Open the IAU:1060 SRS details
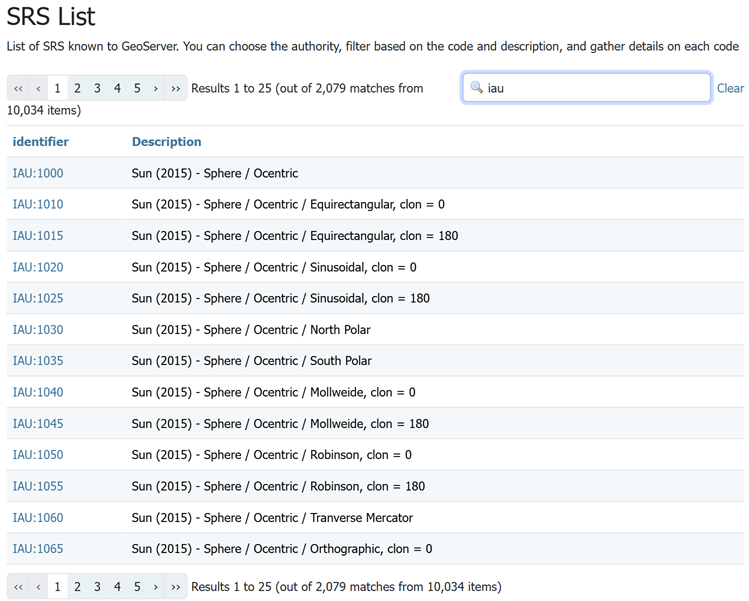Screen dimensions: 749x601 (38, 517)
